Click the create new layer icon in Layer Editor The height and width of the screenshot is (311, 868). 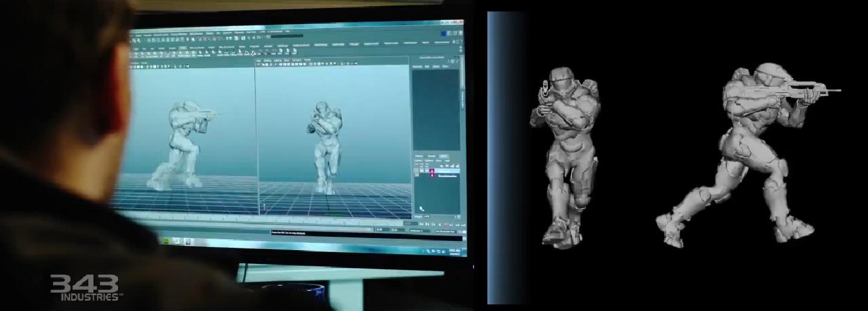click(x=458, y=166)
